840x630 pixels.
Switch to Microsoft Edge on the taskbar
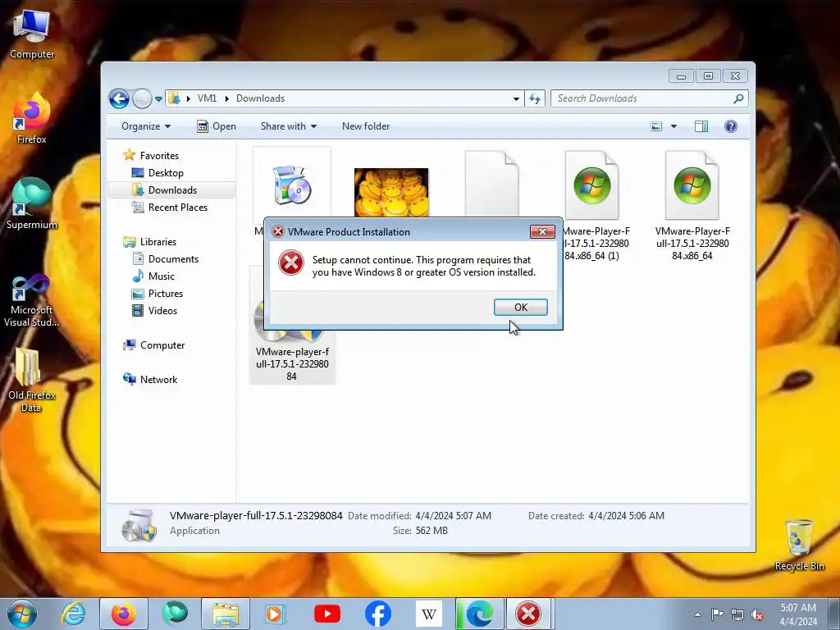479,614
